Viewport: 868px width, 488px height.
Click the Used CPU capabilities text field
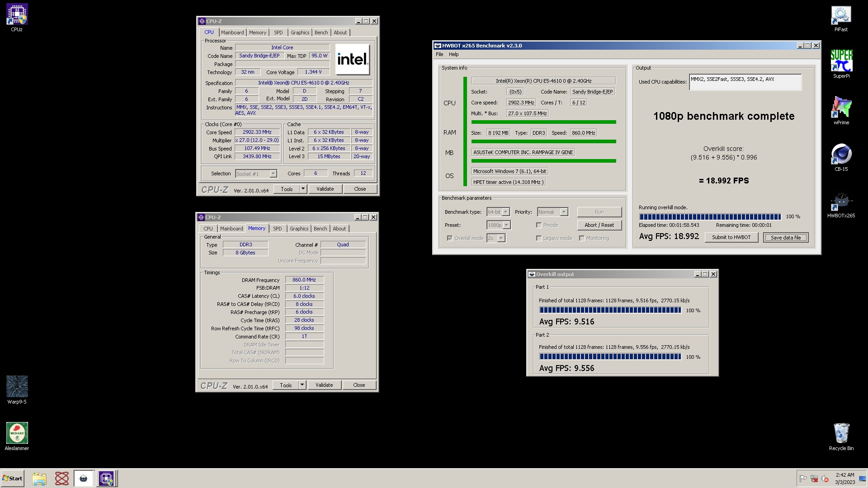(x=745, y=82)
